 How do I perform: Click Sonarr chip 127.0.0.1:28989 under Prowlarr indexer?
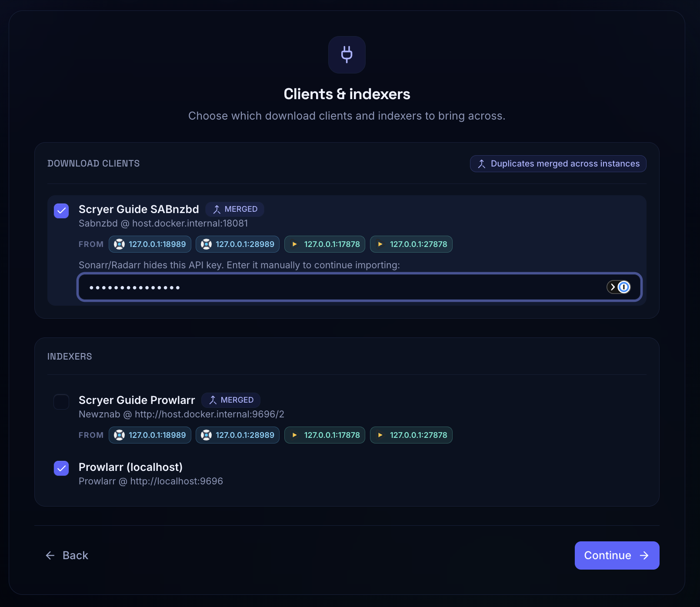pyautogui.click(x=237, y=435)
